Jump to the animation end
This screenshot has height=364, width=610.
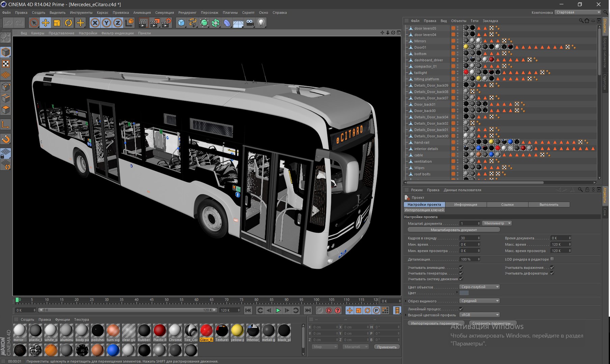coord(308,310)
